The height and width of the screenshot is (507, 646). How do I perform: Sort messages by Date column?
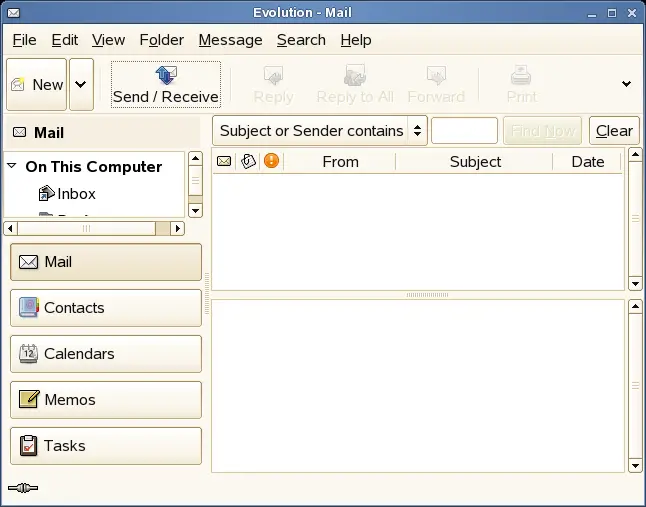pyautogui.click(x=587, y=161)
